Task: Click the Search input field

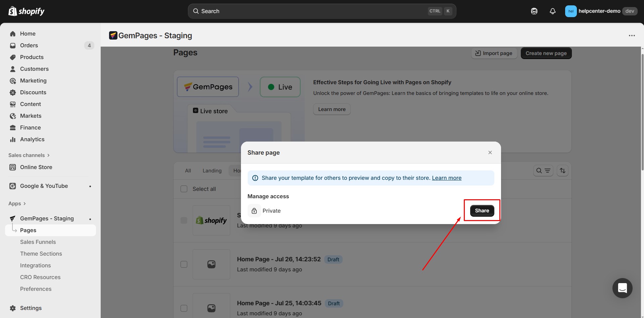Action: point(312,11)
